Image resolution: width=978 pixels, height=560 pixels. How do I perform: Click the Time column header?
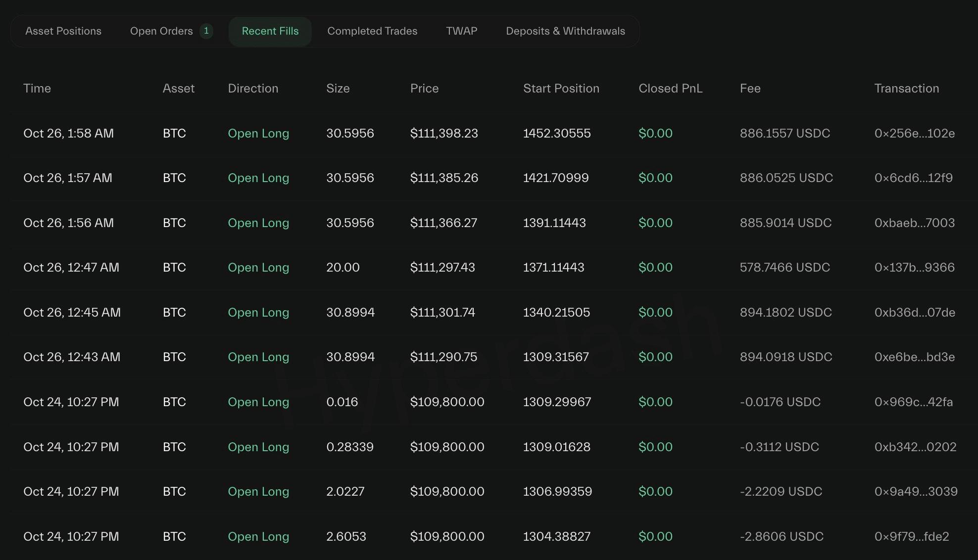[37, 89]
